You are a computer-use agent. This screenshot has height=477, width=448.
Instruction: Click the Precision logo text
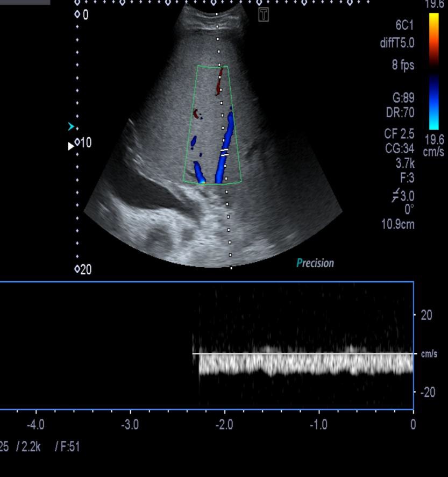[315, 263]
